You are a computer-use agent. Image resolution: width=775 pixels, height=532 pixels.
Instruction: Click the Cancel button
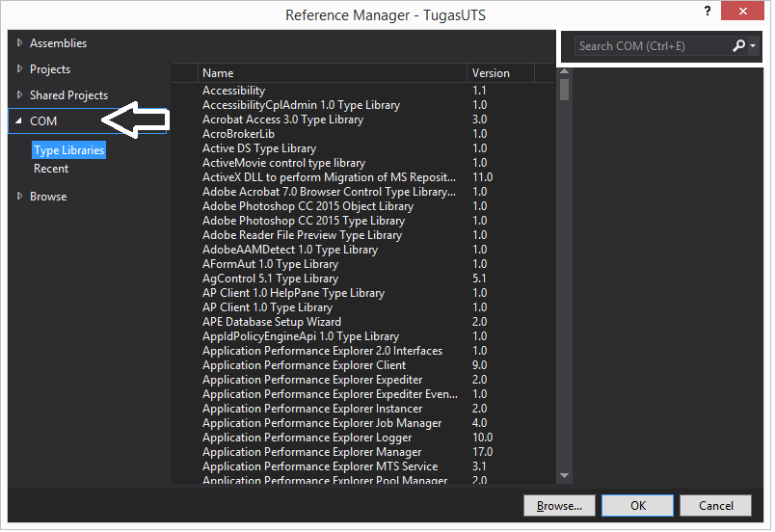715,506
